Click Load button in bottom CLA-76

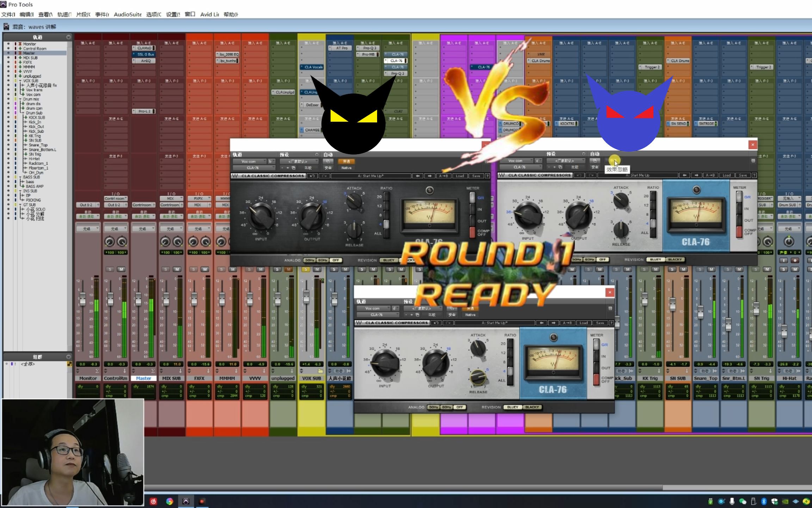(583, 323)
